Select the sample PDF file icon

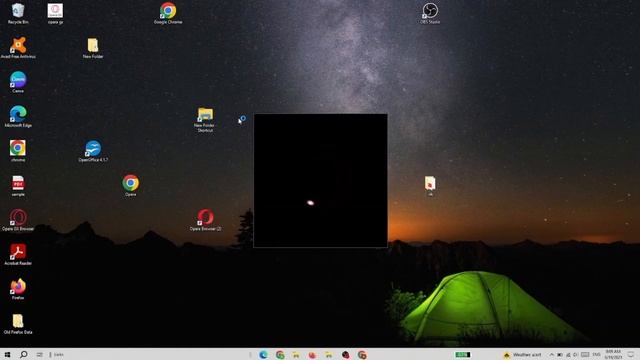18,186
